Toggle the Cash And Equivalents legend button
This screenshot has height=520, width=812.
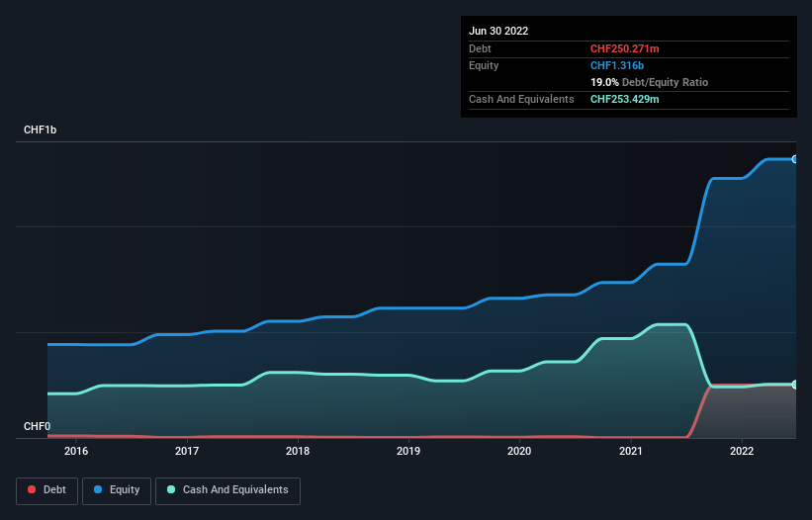(227, 490)
